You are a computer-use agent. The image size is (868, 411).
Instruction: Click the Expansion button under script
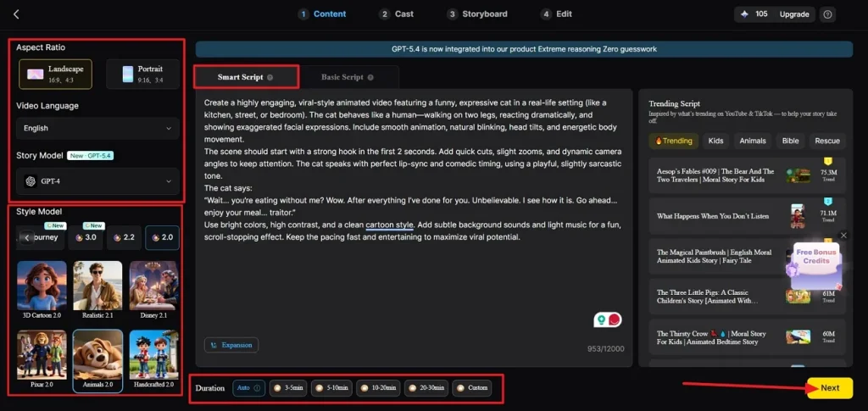[231, 345]
